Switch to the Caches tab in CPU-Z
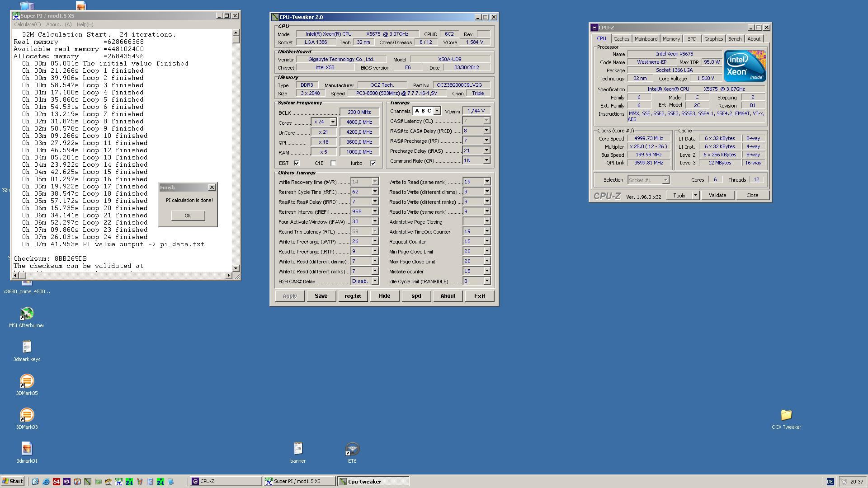 621,39
